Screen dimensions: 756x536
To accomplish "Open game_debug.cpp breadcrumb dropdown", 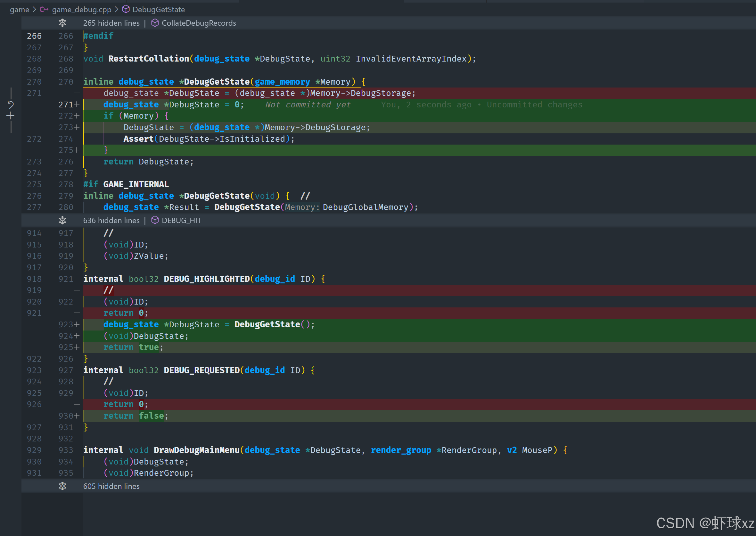I will tap(81, 10).
